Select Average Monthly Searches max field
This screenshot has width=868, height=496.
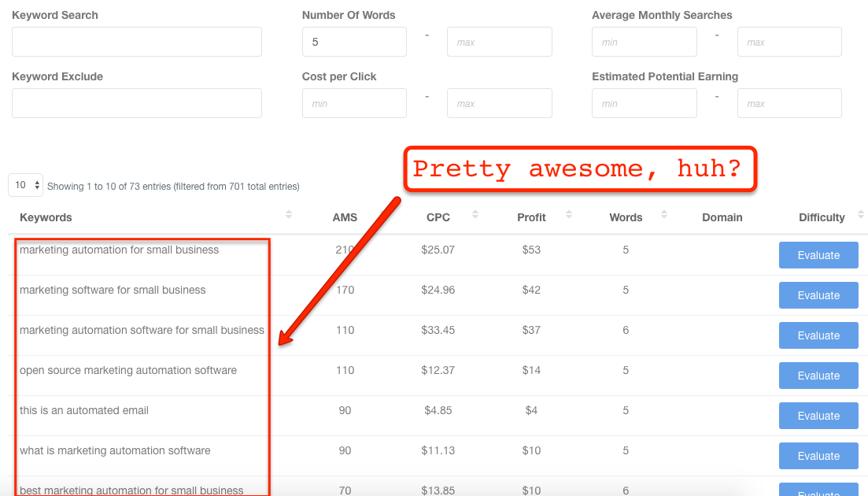(x=789, y=42)
